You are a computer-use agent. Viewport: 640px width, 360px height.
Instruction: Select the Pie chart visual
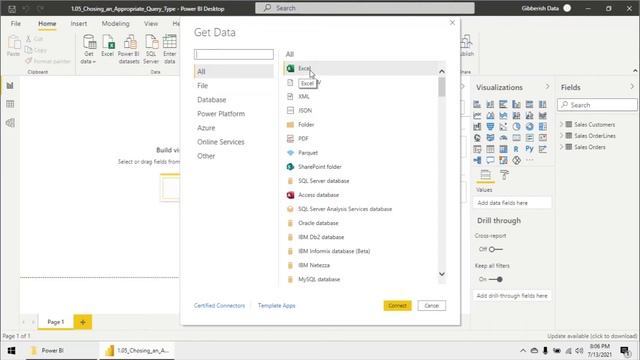tap(516, 127)
